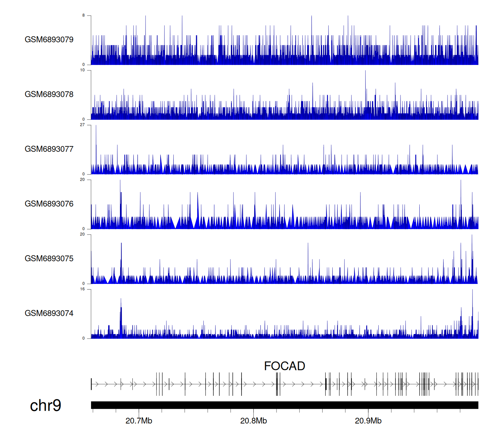504x444 pixels.
Task: Click the GSM6893079 track label
Action: click(49, 40)
